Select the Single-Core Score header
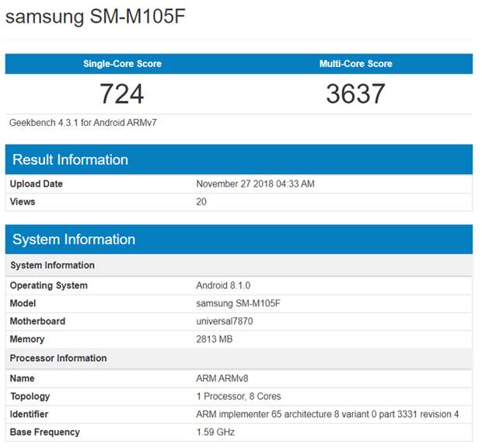 [x=122, y=64]
